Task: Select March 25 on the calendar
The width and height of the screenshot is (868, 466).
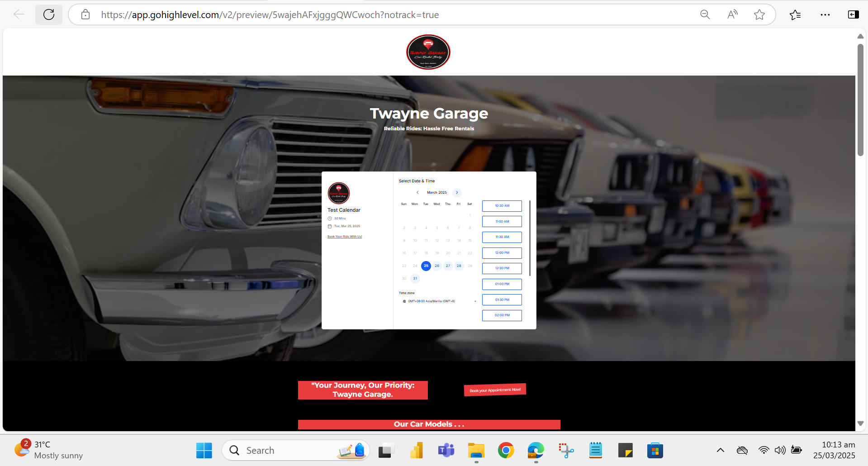Action: (x=426, y=266)
